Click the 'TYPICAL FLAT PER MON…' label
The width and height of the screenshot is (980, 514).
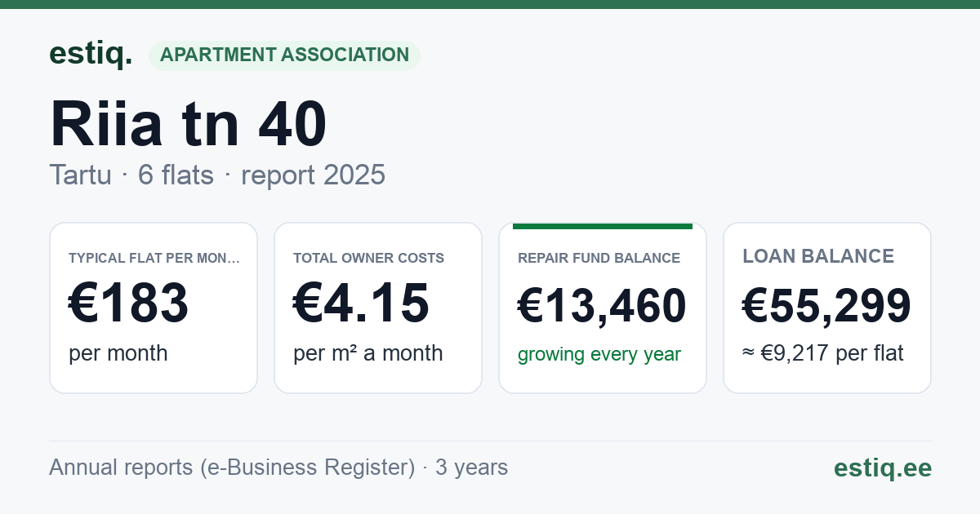154,258
